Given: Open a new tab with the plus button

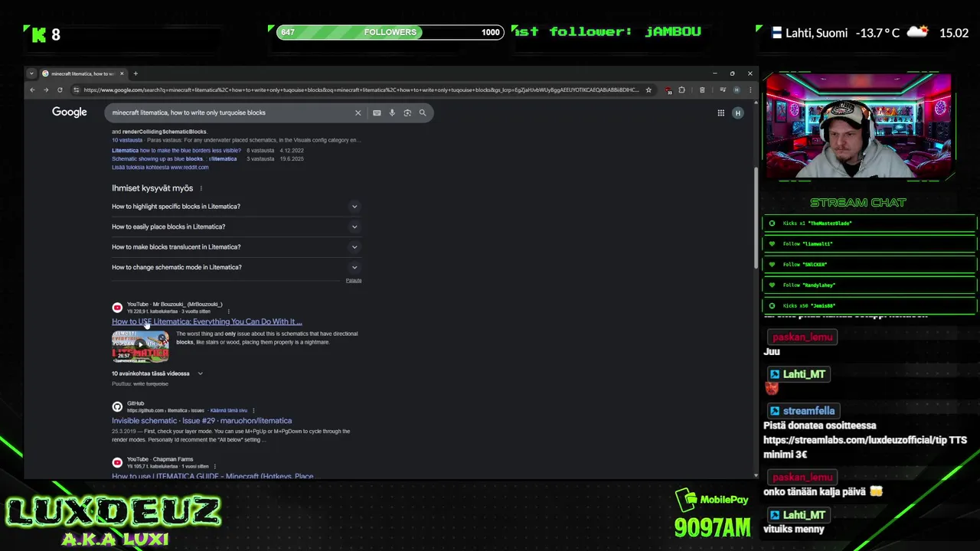Looking at the screenshot, I should 136,73.
